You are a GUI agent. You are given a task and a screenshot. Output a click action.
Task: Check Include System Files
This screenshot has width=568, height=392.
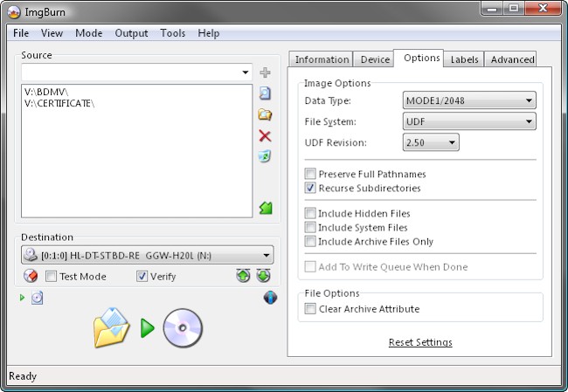(310, 227)
